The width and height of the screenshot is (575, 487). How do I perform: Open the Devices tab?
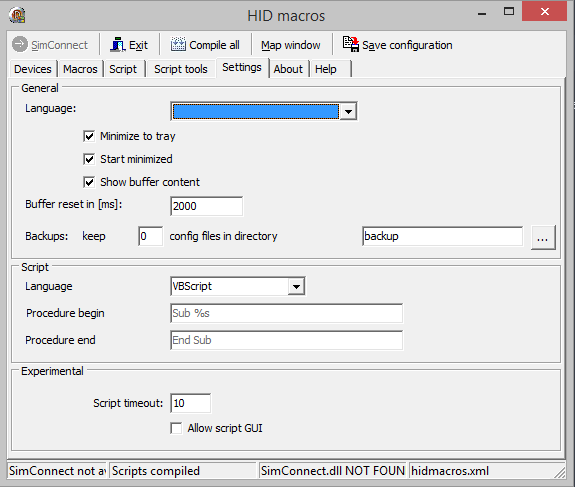coord(33,69)
